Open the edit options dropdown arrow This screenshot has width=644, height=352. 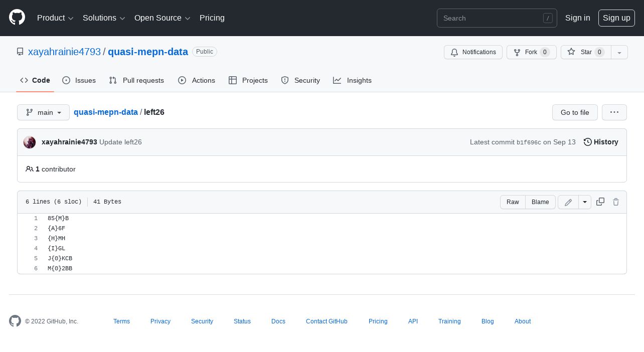[x=585, y=202]
